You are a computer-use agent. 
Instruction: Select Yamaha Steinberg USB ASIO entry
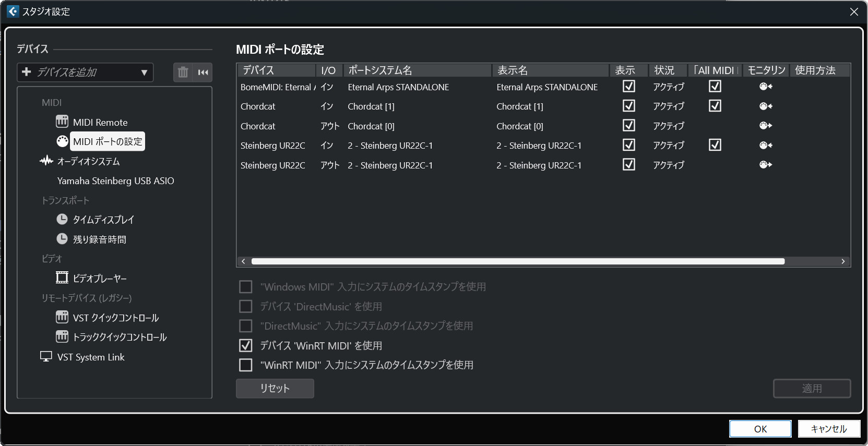coord(115,180)
